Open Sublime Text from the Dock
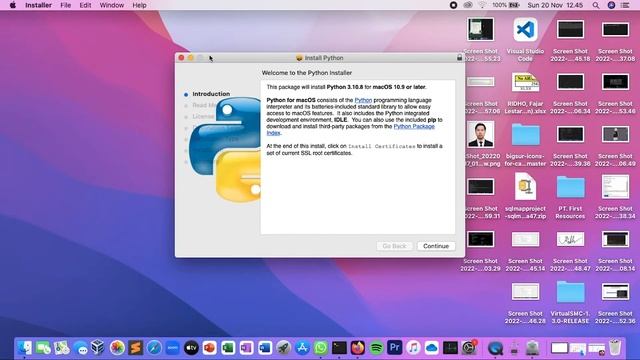This screenshot has height=360, width=640. [x=136, y=348]
